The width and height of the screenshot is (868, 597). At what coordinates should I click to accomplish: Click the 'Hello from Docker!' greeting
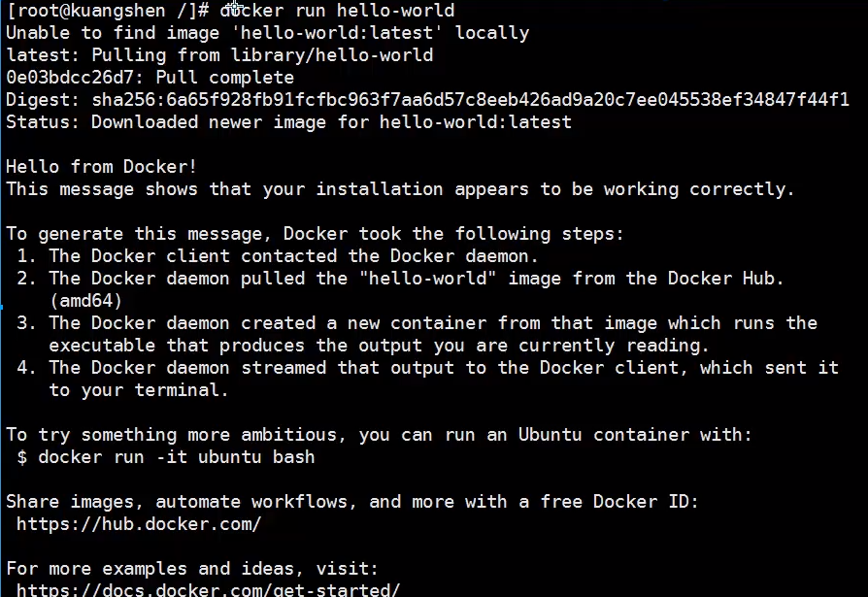pos(101,167)
